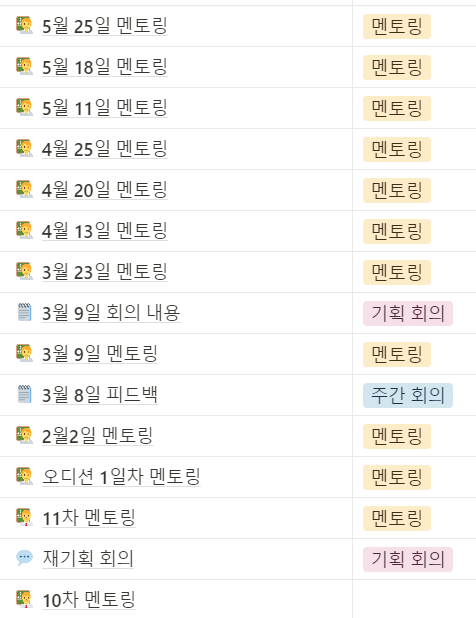Select the 멘토링 tag on the 5월 11일 row
This screenshot has width=476, height=618.
(x=397, y=108)
